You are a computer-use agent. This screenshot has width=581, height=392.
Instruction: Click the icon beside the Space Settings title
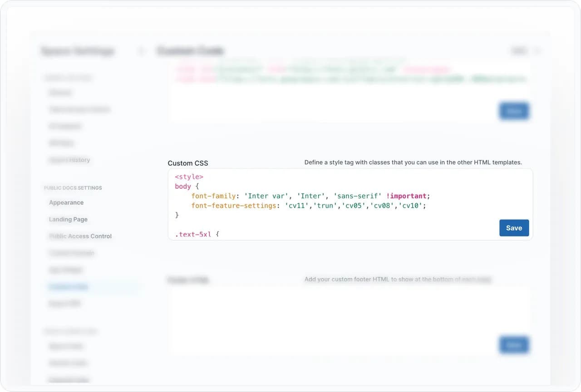(x=141, y=51)
